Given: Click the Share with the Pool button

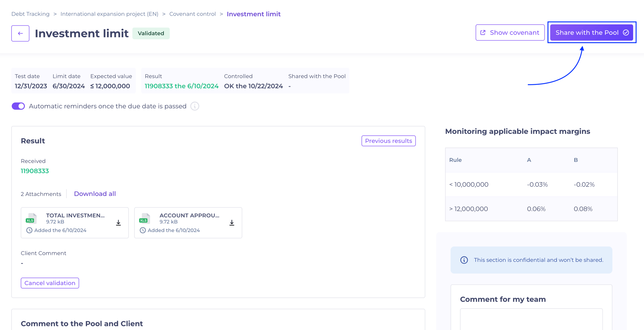Looking at the screenshot, I should pos(591,32).
